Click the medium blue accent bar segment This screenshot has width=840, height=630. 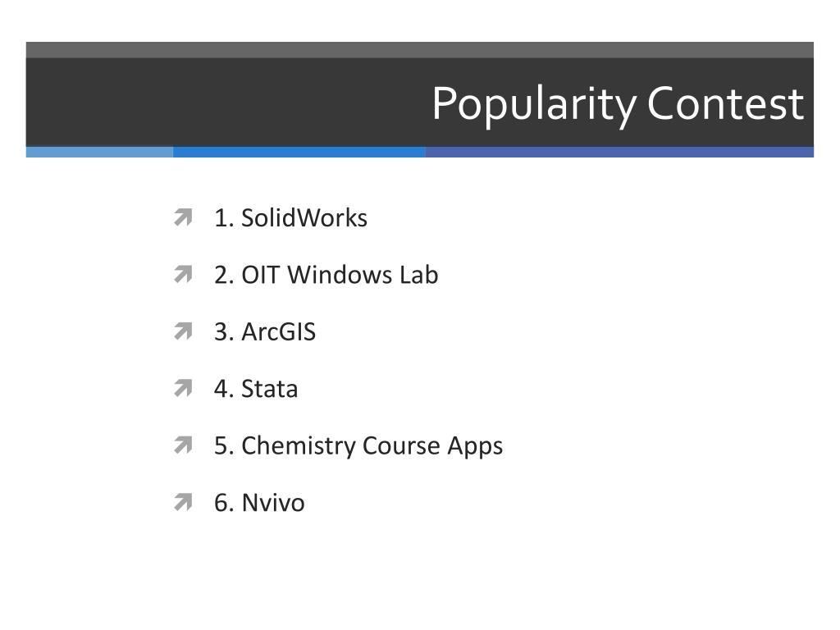pyautogui.click(x=299, y=152)
